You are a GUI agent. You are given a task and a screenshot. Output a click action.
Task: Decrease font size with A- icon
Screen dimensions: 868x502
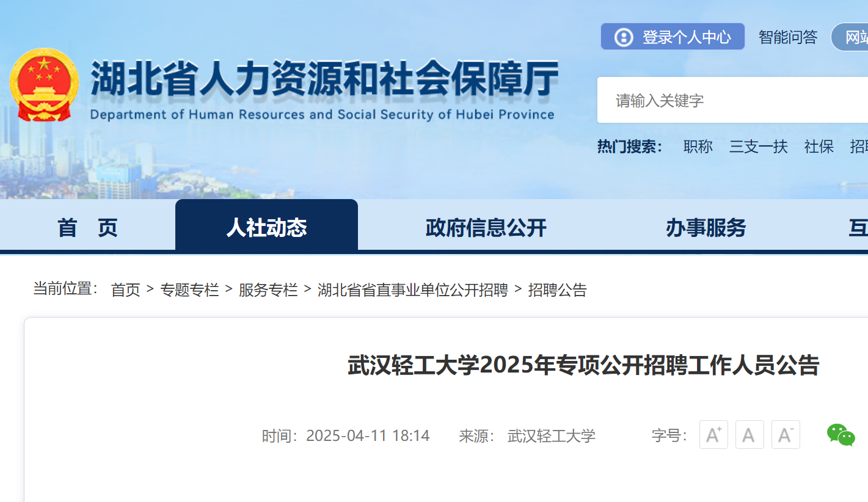coord(786,435)
